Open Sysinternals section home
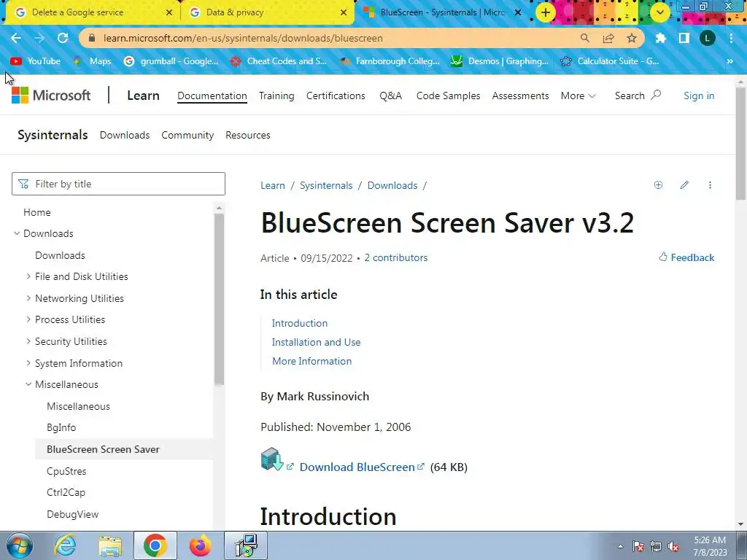This screenshot has width=747, height=560. point(53,135)
